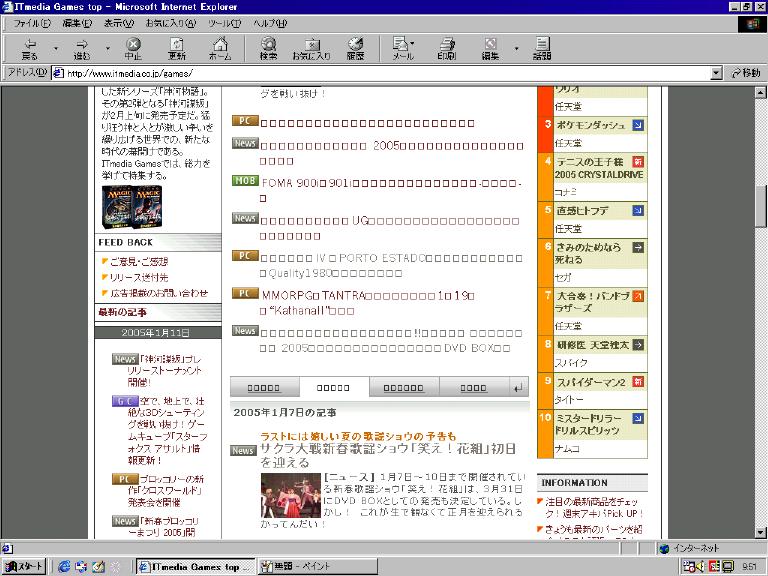Open the スパイダーマン2 ranking entry
This screenshot has height=576, width=768.
(591, 382)
